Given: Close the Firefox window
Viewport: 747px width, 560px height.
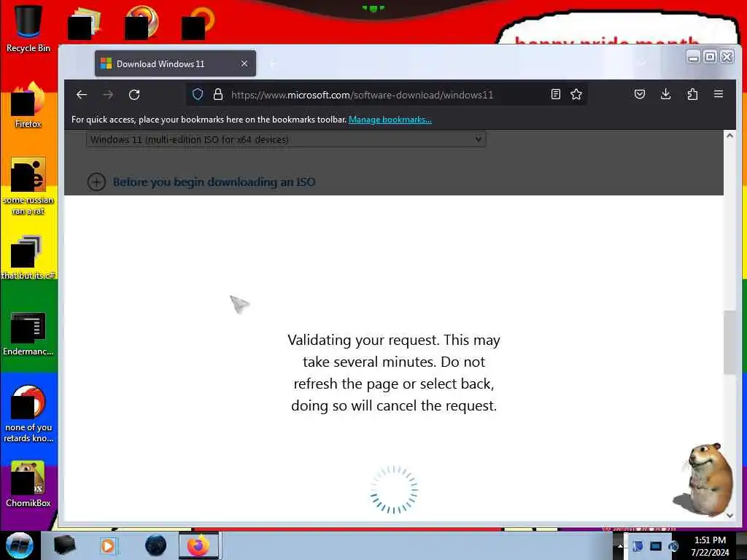Looking at the screenshot, I should pyautogui.click(x=727, y=57).
